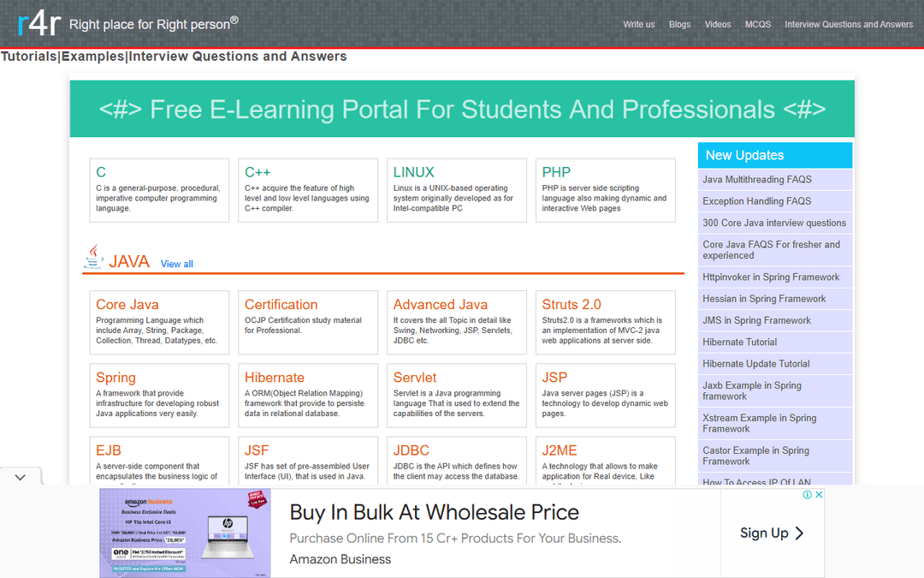Open the LINUX tutorial card
This screenshot has height=578, width=924.
tap(457, 190)
